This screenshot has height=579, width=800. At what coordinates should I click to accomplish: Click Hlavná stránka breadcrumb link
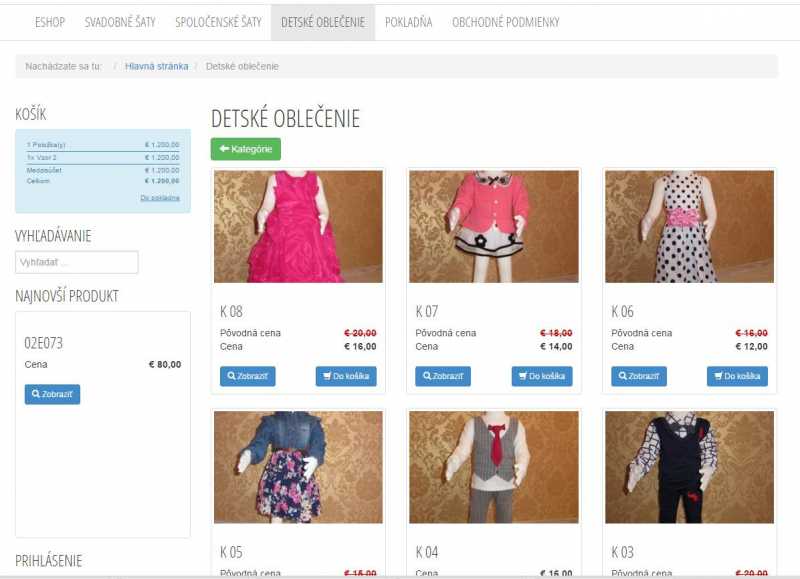point(156,66)
